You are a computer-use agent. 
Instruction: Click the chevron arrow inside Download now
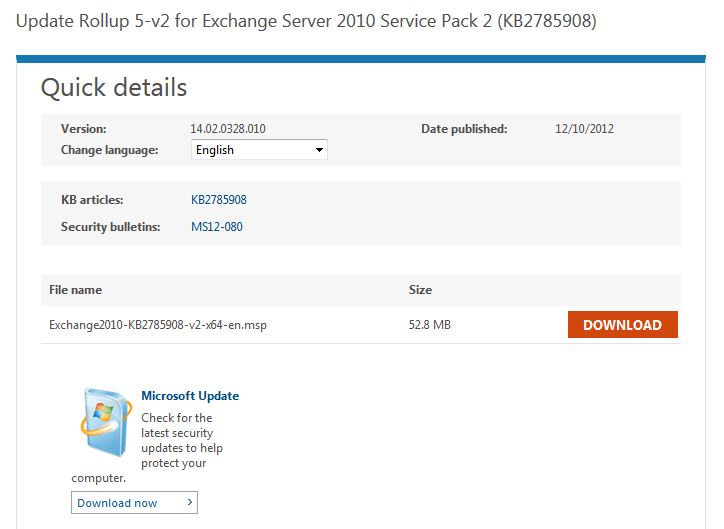pyautogui.click(x=189, y=502)
